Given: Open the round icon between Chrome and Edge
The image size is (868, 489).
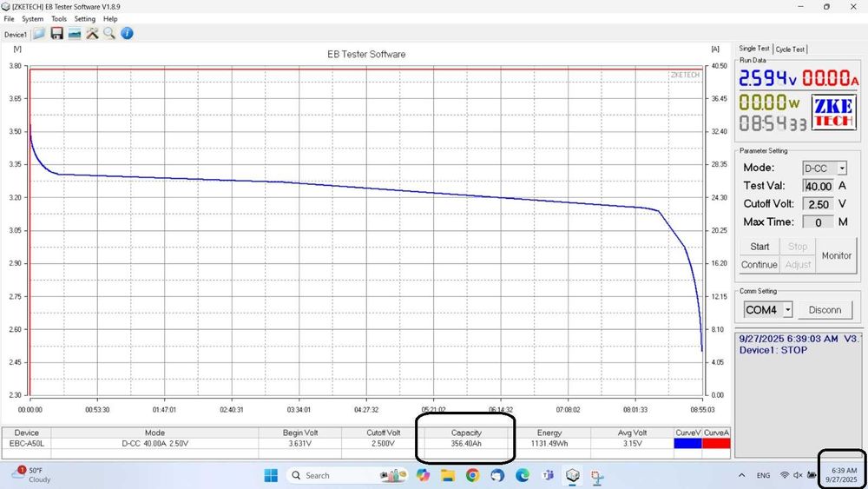Looking at the screenshot, I should 497,475.
